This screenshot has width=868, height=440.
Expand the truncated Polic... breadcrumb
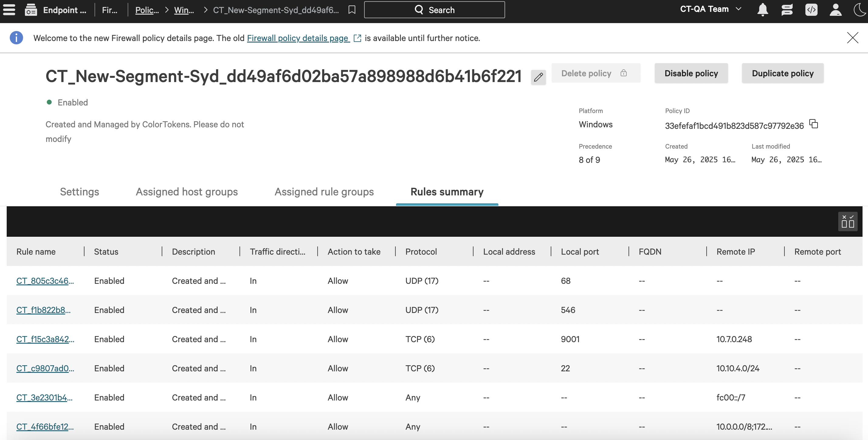pyautogui.click(x=147, y=10)
